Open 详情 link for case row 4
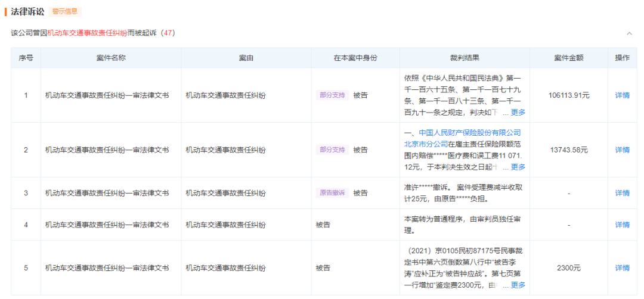644x299 pixels. pyautogui.click(x=622, y=225)
